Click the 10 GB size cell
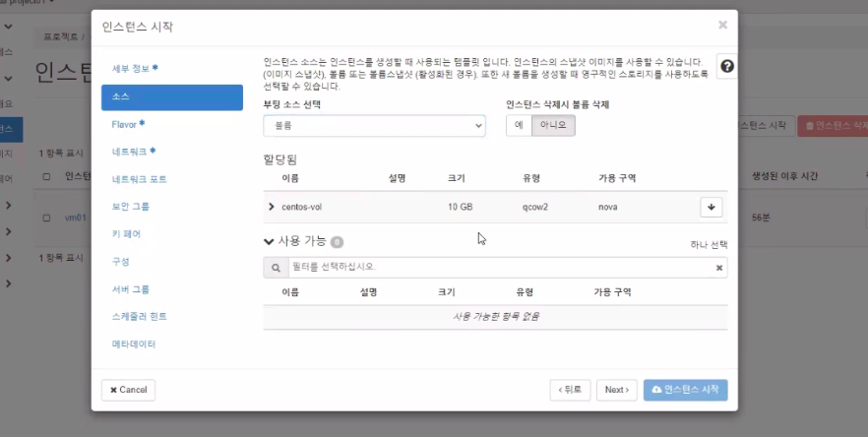The height and width of the screenshot is (437, 868). pos(460,207)
